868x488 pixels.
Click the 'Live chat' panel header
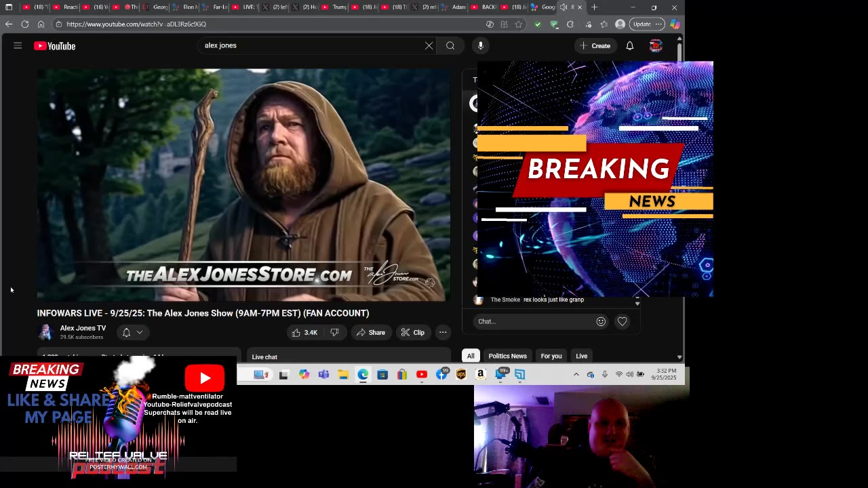(x=264, y=357)
